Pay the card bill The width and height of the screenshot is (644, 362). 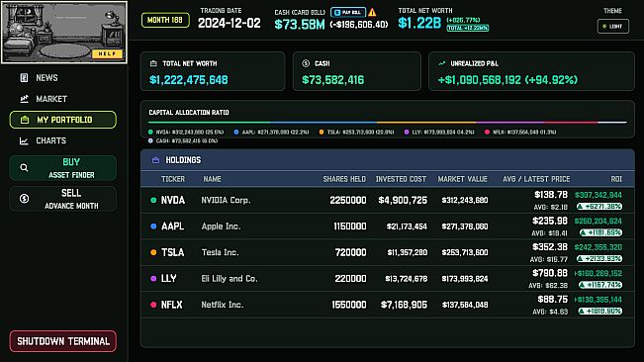pyautogui.click(x=348, y=12)
